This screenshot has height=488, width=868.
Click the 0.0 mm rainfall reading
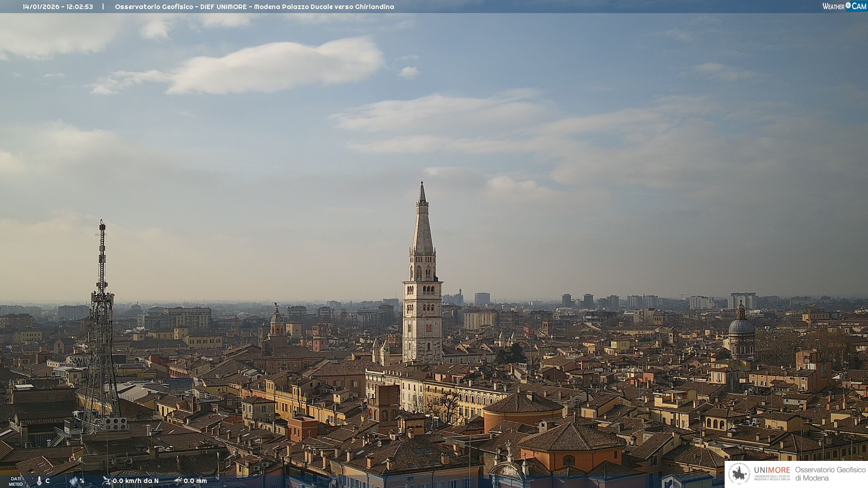click(x=195, y=481)
